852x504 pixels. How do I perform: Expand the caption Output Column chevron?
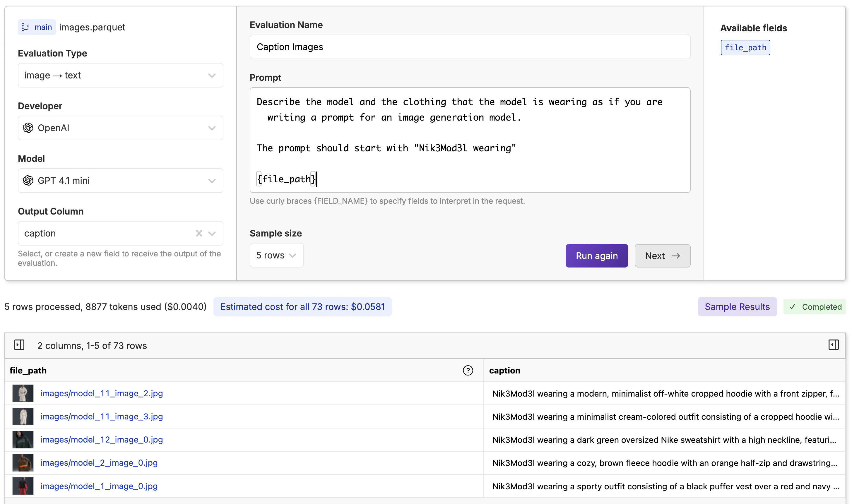pyautogui.click(x=212, y=233)
